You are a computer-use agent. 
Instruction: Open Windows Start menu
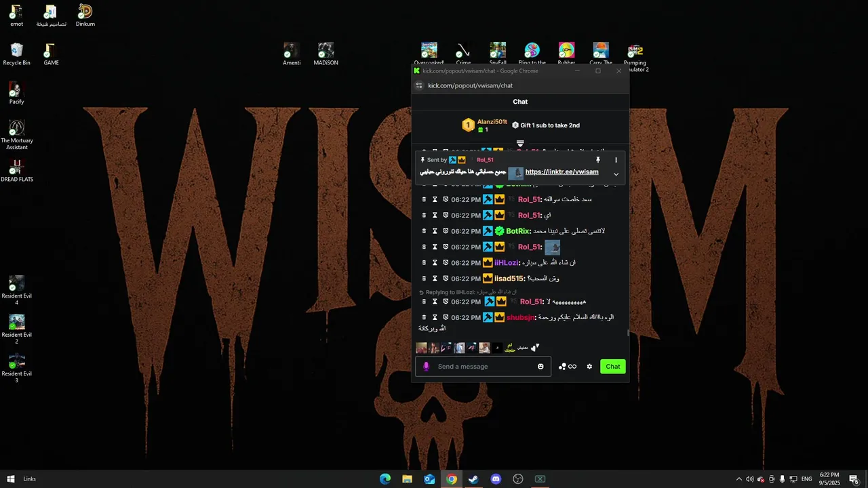tap(10, 479)
